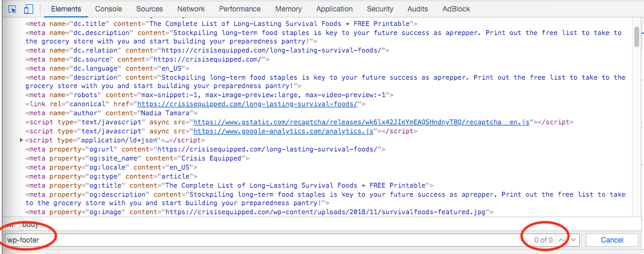Select the og:image meta line
Screen dimensions: 644x254
[260, 212]
